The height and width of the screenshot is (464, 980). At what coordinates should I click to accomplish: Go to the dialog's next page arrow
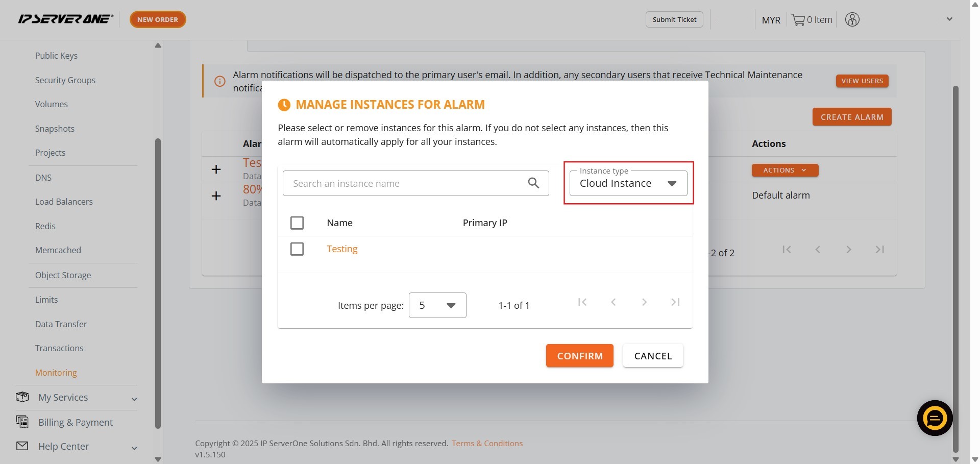tap(644, 302)
